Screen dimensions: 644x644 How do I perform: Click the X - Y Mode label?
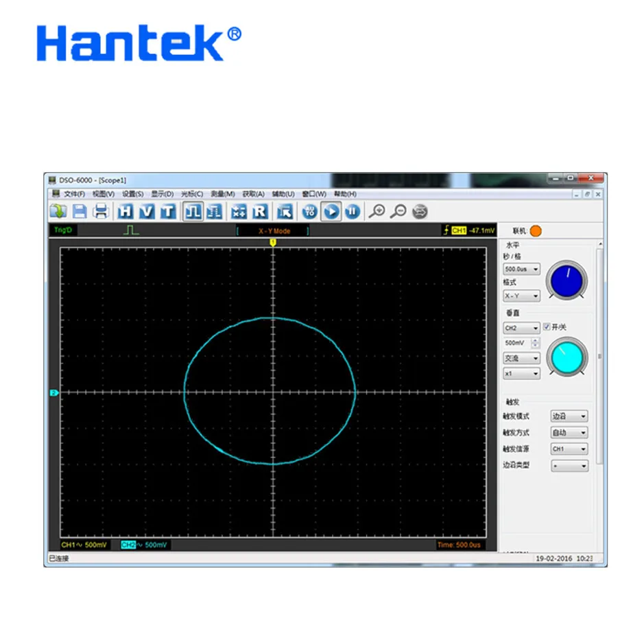point(274,231)
